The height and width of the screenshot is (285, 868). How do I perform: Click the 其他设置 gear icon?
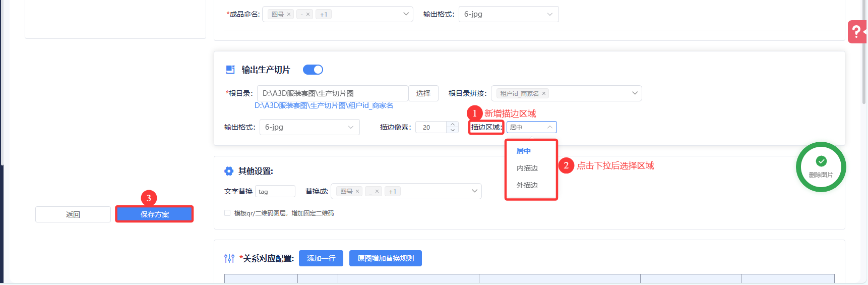229,171
